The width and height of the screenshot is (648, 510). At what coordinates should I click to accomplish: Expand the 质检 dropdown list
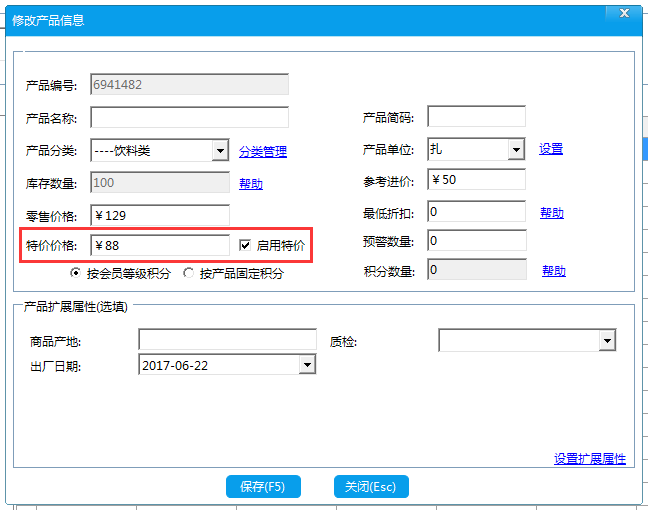click(607, 341)
